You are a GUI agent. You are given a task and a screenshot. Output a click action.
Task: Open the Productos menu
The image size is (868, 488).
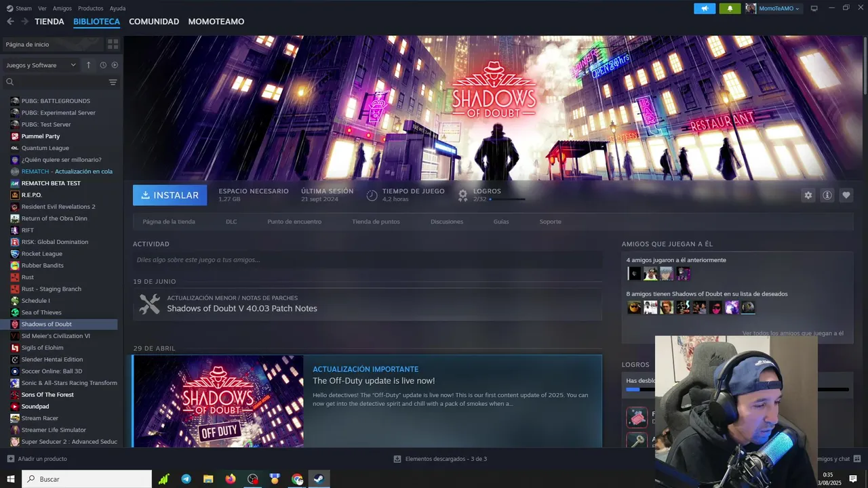click(x=91, y=8)
